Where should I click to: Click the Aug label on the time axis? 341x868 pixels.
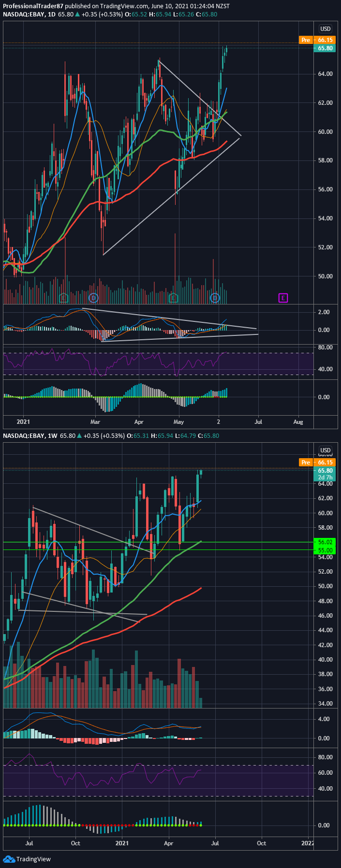coord(298,422)
